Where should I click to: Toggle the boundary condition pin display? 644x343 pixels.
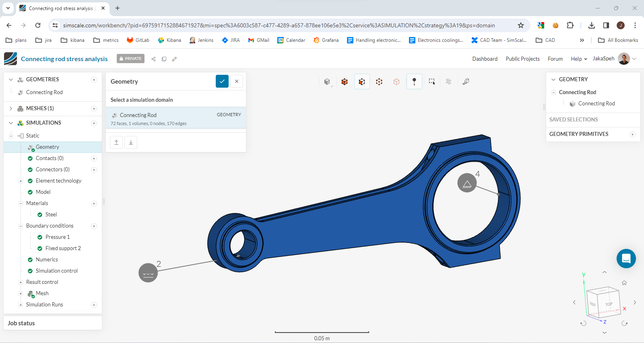click(414, 82)
